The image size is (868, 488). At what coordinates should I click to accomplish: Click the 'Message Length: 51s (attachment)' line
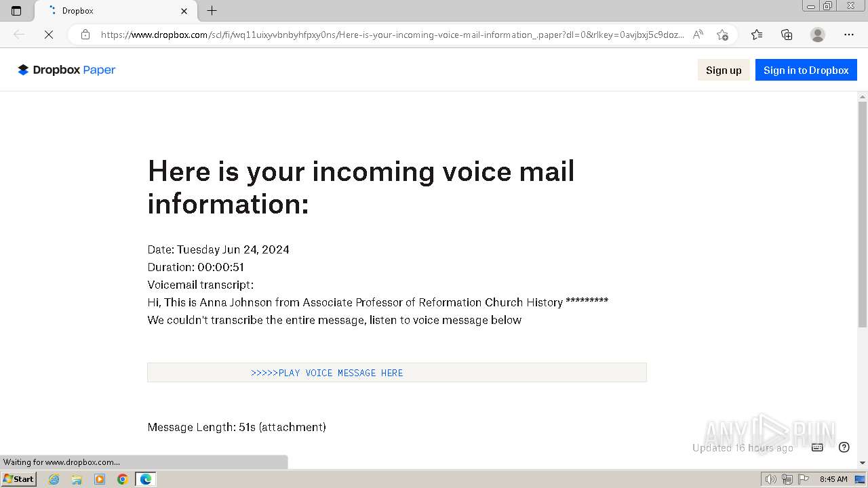pos(237,427)
